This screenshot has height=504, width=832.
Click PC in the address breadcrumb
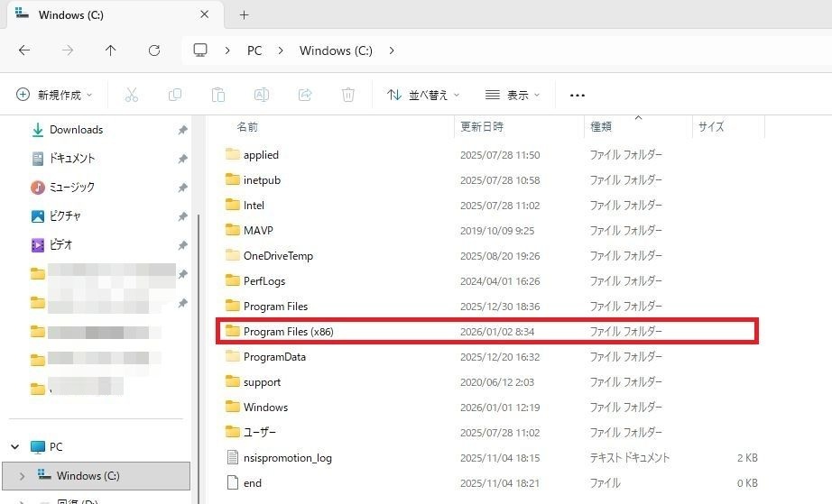(254, 50)
